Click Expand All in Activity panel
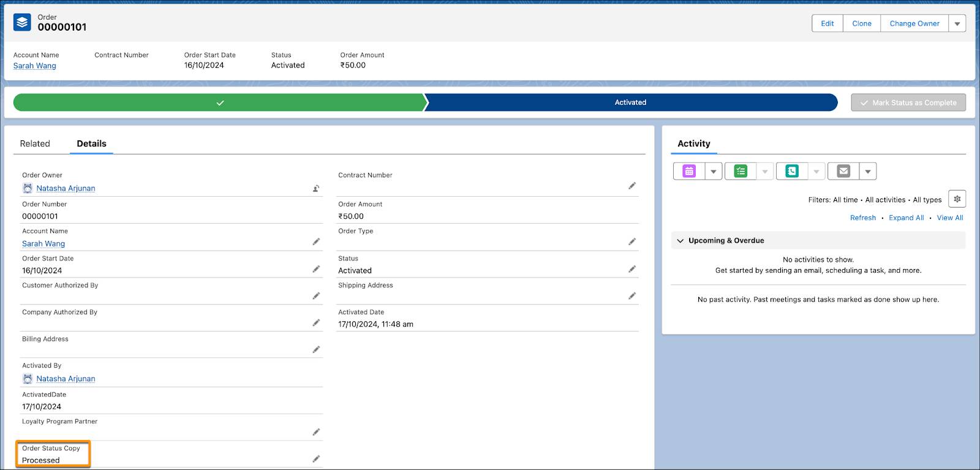980x470 pixels. (x=907, y=218)
